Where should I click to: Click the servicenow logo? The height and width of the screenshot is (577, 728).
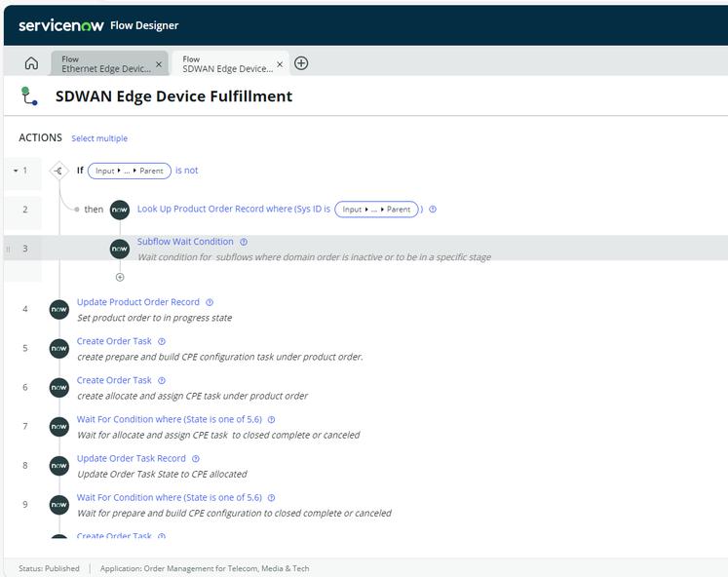click(60, 25)
